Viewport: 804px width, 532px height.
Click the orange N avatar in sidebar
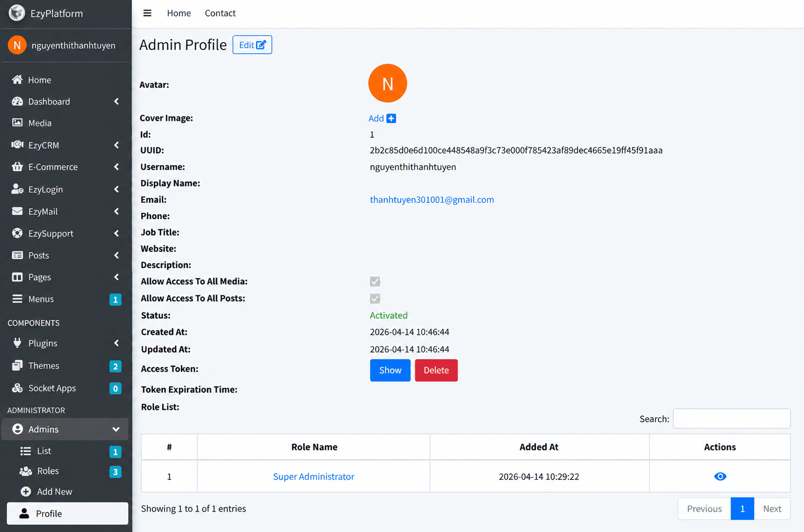pyautogui.click(x=17, y=45)
